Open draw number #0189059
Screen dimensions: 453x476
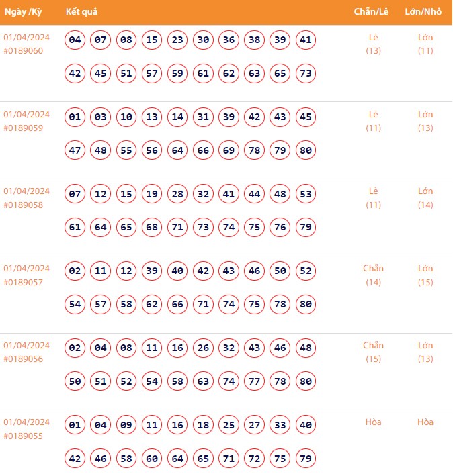(24, 128)
